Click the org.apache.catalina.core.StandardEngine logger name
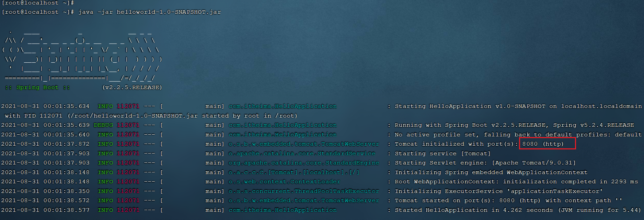Viewport: 644px width, 220px height. point(304,163)
